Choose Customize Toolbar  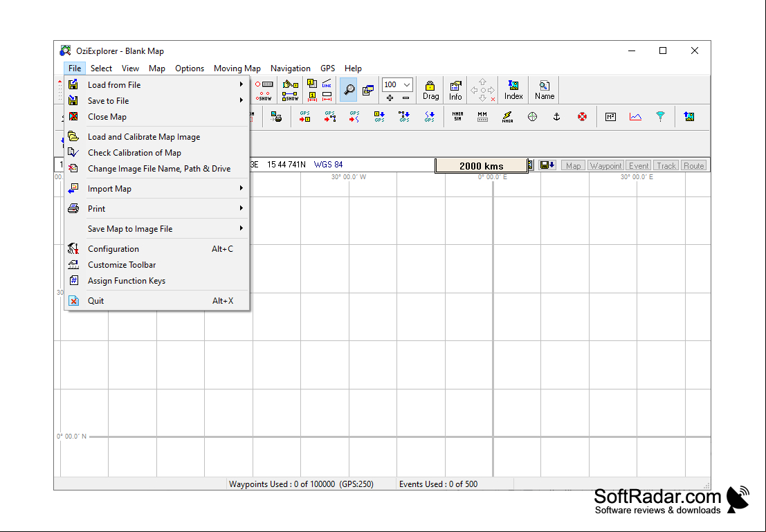(x=157, y=265)
